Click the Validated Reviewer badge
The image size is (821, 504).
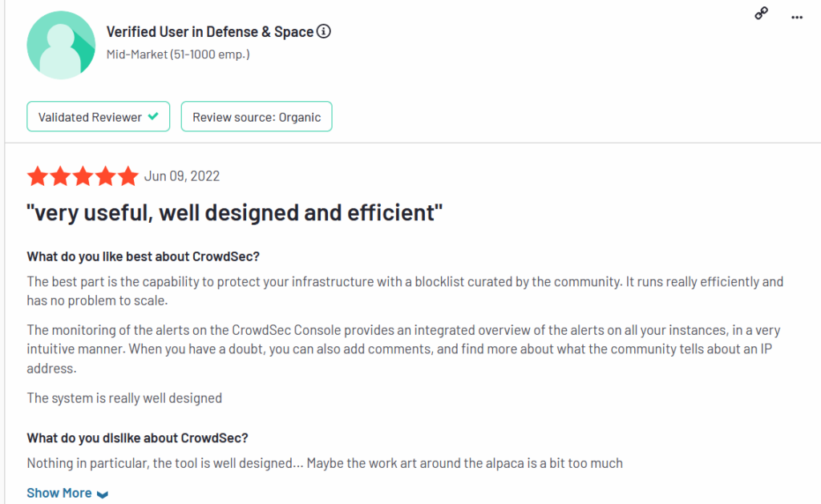pyautogui.click(x=98, y=117)
